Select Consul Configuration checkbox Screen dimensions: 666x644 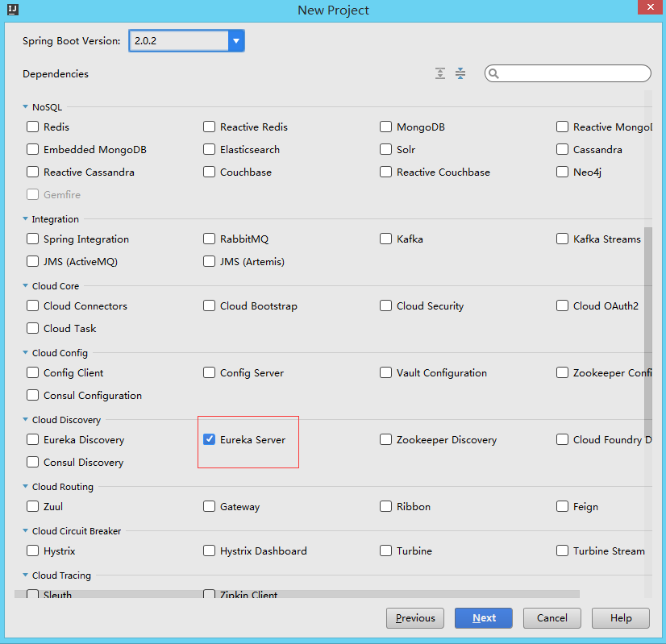coord(33,395)
